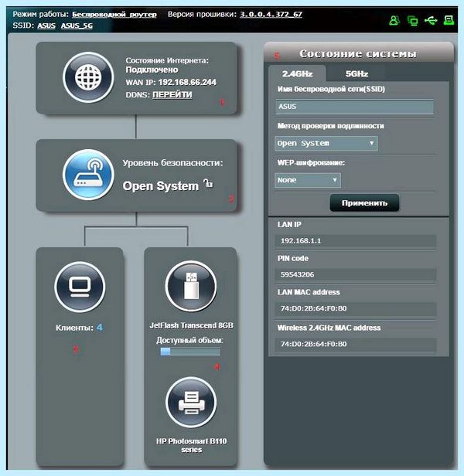
Task: Click the SSID name input field
Action: tap(355, 107)
